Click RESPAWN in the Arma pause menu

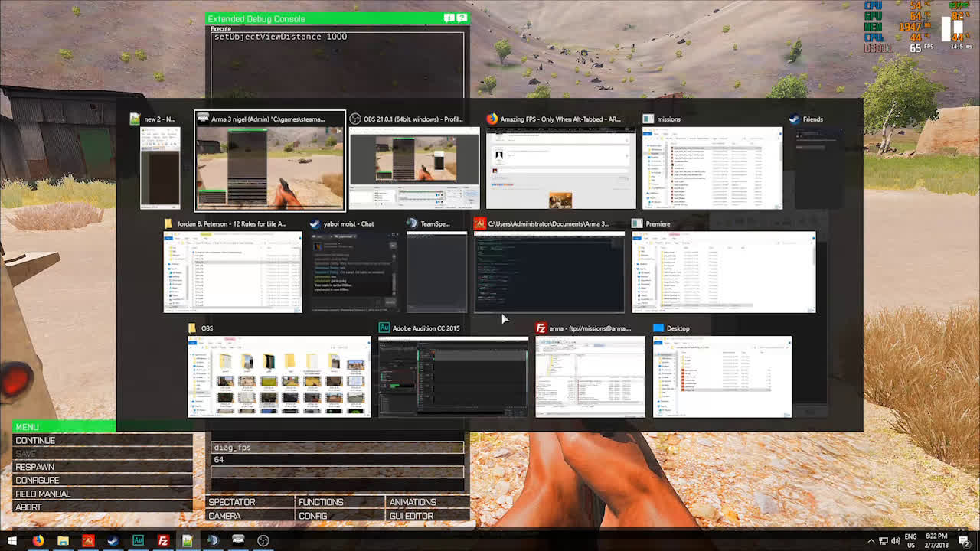tap(103, 467)
